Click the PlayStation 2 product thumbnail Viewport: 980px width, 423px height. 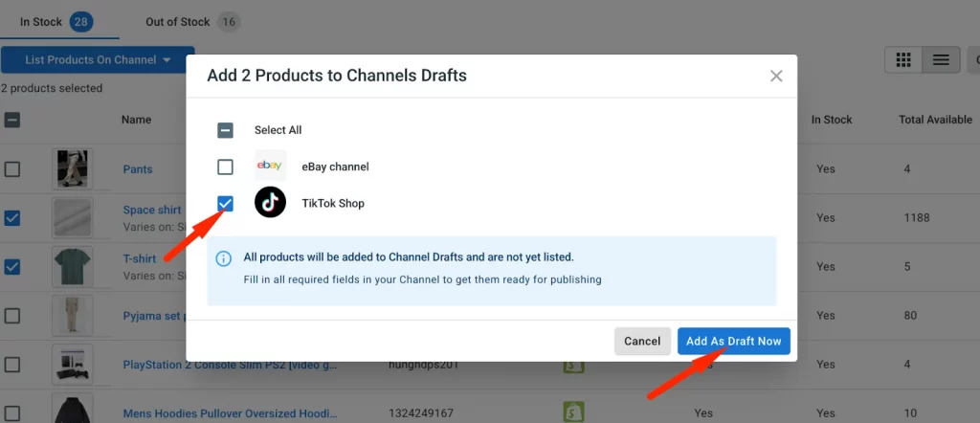73,365
